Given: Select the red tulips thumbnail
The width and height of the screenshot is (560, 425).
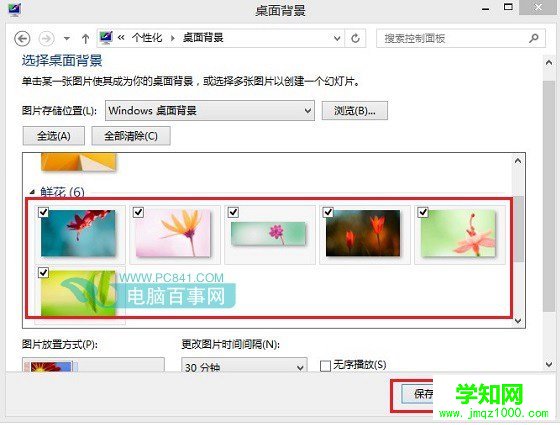Looking at the screenshot, I should [363, 233].
